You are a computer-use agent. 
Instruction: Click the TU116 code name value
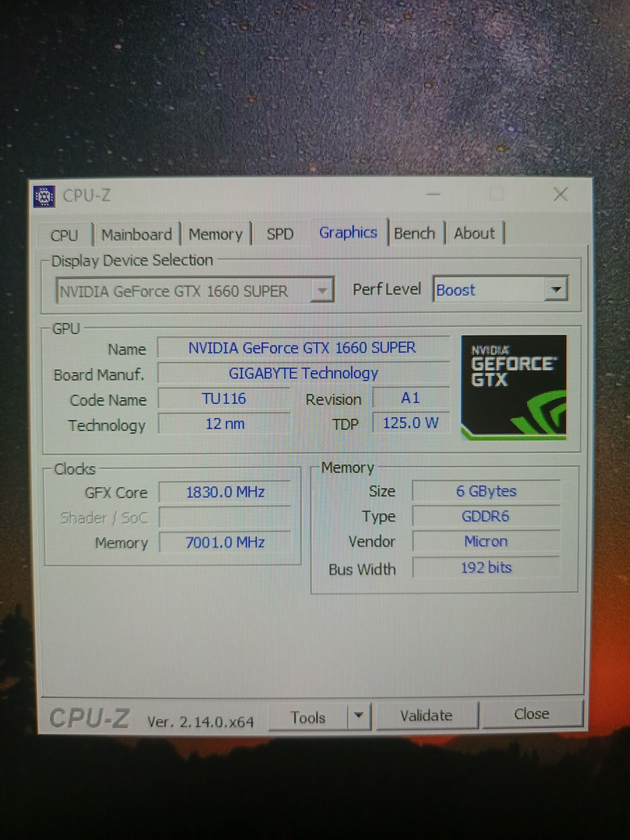pos(224,399)
